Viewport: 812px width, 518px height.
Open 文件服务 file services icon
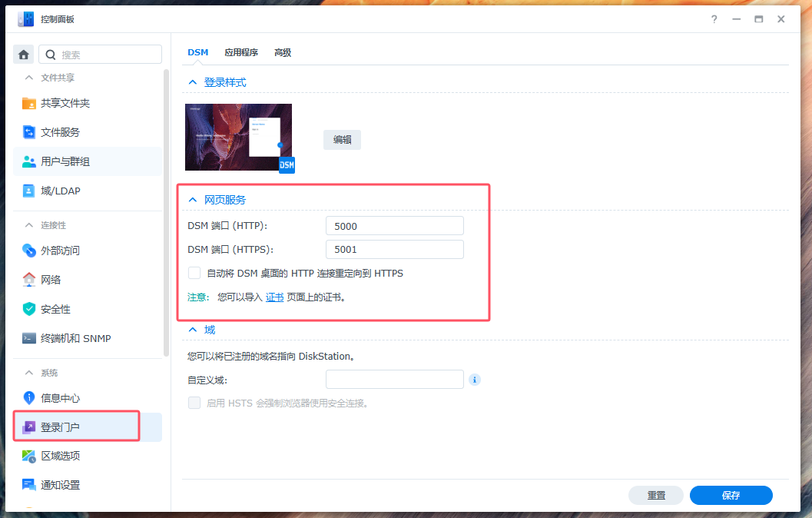29,132
